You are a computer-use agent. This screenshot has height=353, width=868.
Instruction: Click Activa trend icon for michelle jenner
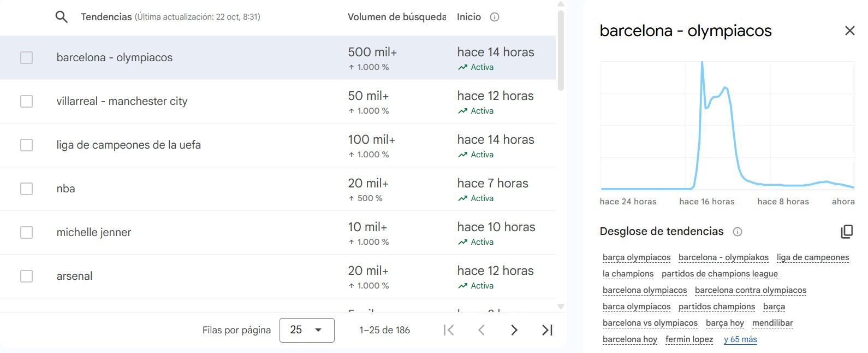point(463,242)
